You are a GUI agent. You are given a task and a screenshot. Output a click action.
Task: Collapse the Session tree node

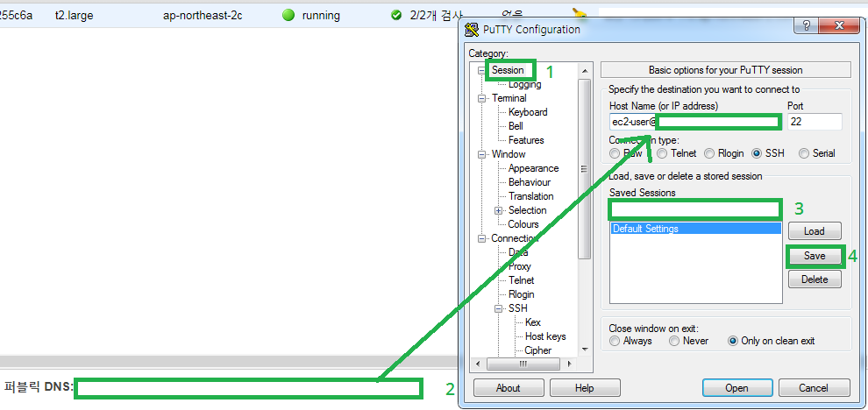point(480,70)
